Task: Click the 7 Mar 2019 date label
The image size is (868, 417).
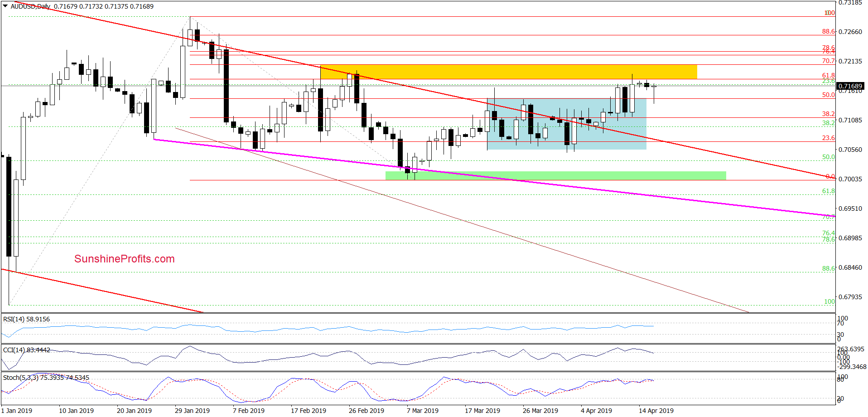Action: click(x=423, y=411)
